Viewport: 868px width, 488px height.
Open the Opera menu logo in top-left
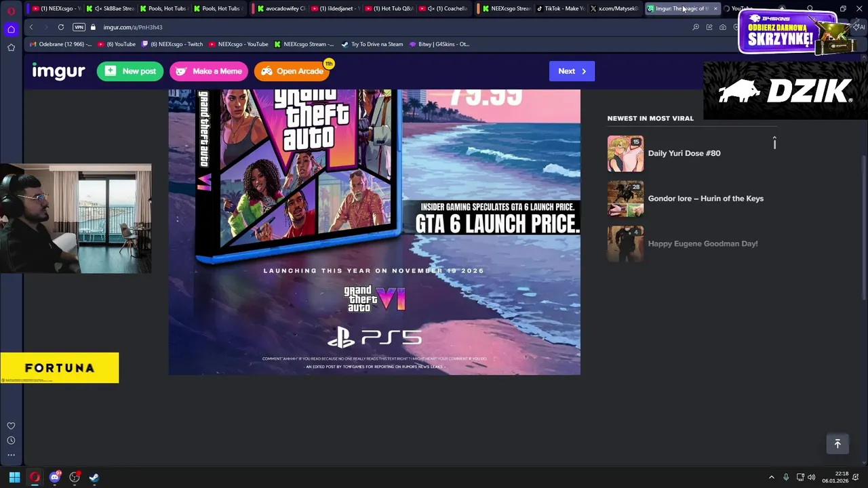(x=11, y=11)
